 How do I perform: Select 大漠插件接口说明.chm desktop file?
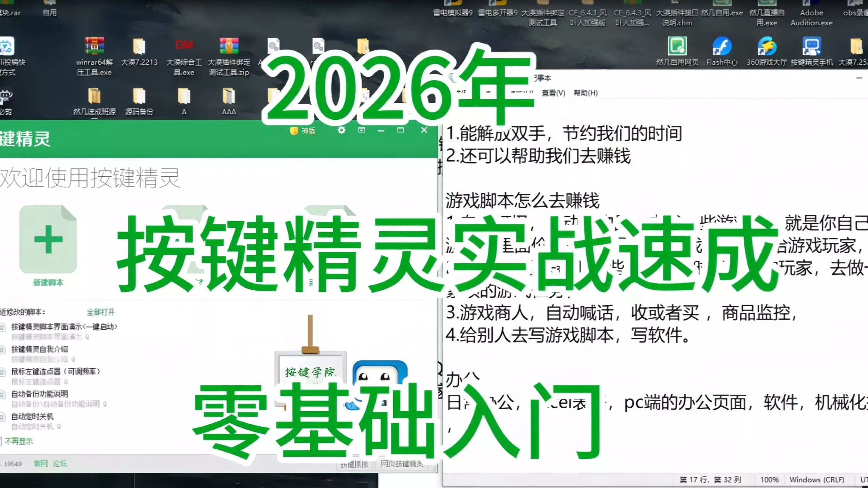tap(677, 14)
